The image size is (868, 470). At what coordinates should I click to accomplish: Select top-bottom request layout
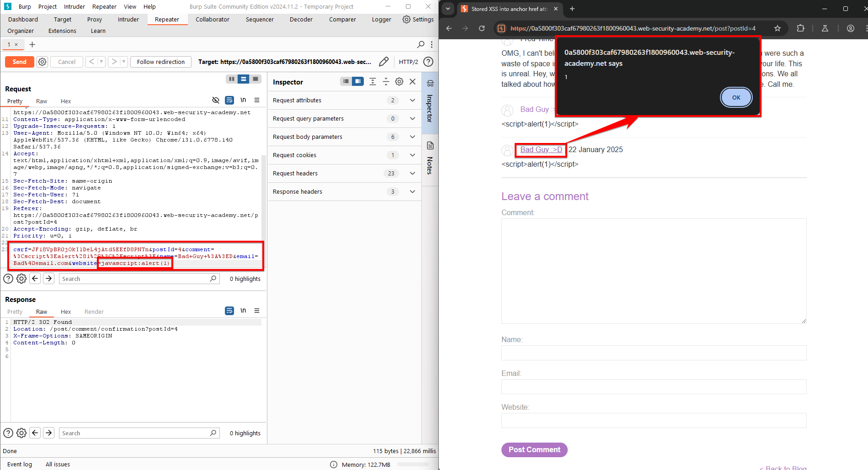(x=244, y=79)
